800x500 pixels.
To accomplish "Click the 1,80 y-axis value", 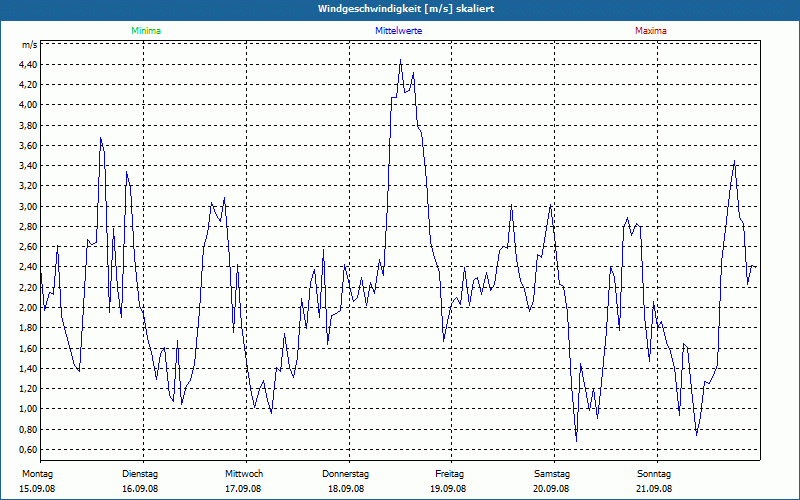I will pyautogui.click(x=29, y=328).
